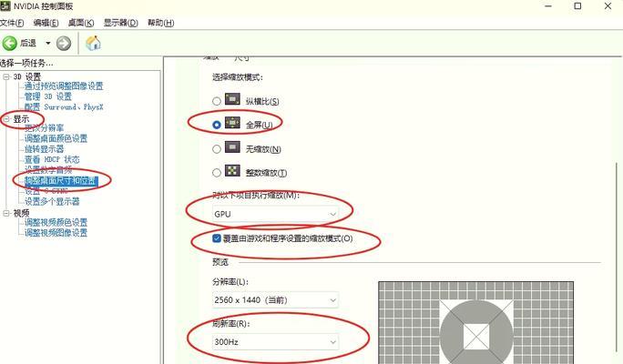Open 通过预览调整图像设置 link
This screenshot has height=364, width=623.
[64, 86]
